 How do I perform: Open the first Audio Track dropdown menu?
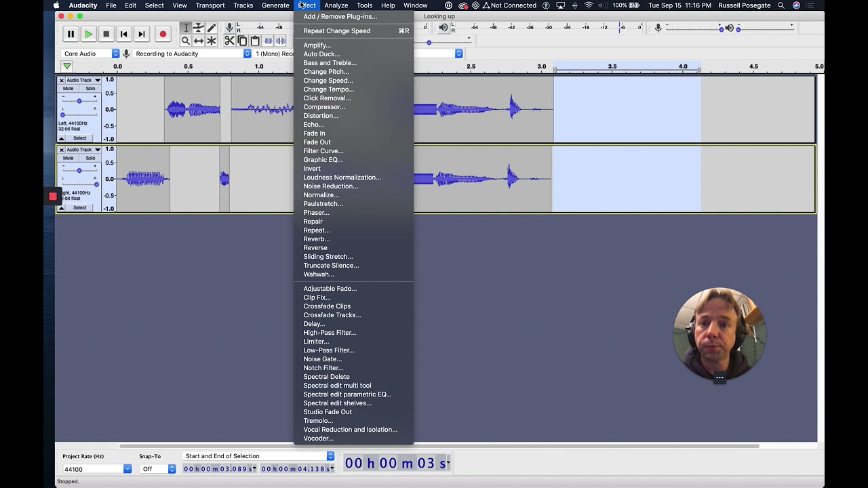(x=83, y=80)
